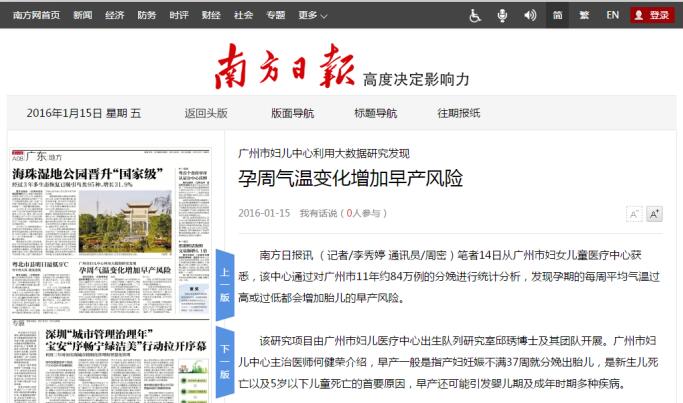
Task: Open the accessibility wheelchair icon
Action: 474,16
